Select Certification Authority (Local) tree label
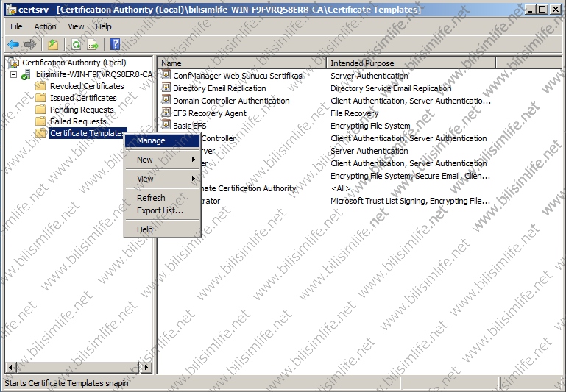Image resolution: width=566 pixels, height=392 pixels. [74, 63]
